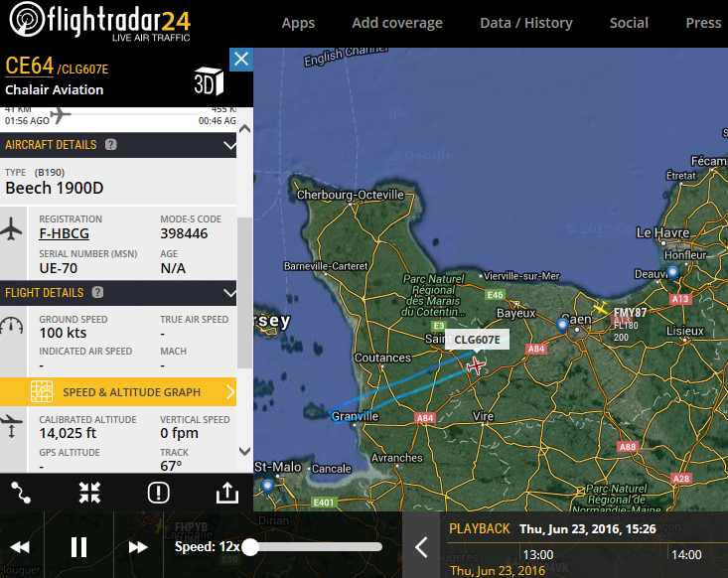Click the altitude icon beside calibrated altitude
The image size is (728, 578).
[x=12, y=426]
